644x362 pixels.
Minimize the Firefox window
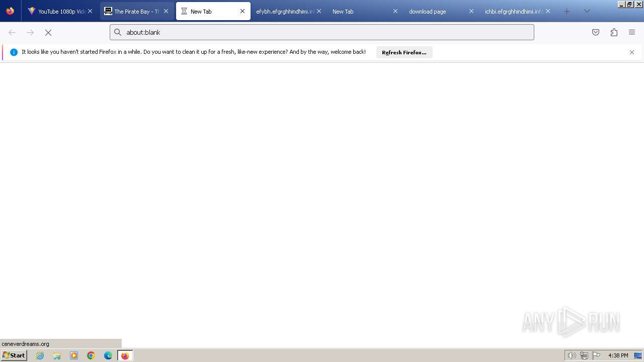tap(621, 4)
